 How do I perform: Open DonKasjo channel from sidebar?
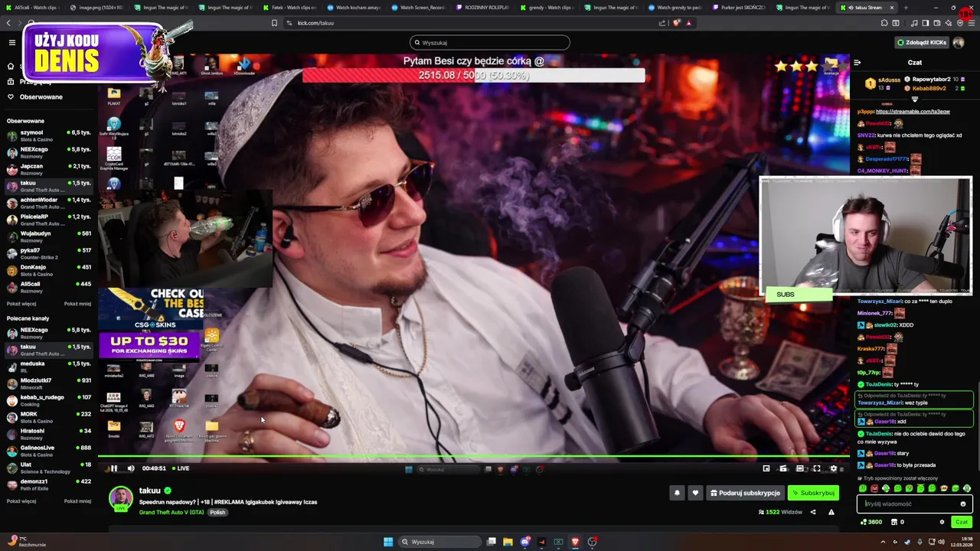[49, 270]
